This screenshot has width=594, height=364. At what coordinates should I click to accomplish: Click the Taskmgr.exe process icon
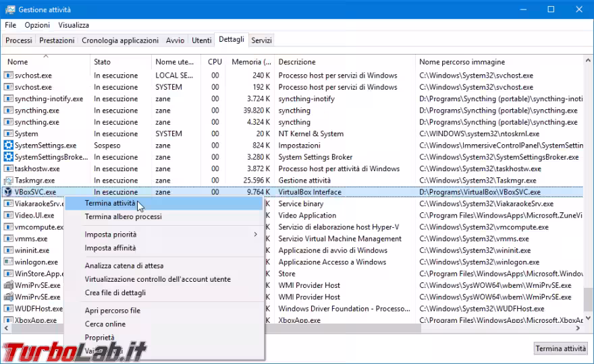[8, 180]
